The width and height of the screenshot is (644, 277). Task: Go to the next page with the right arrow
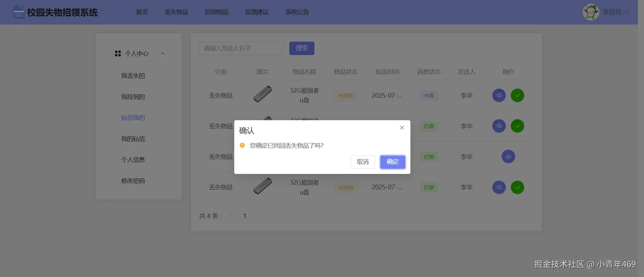pyautogui.click(x=258, y=216)
